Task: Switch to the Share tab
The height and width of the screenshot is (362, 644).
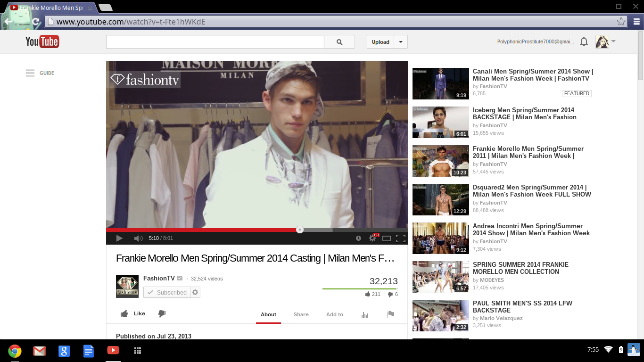Action: 301,314
